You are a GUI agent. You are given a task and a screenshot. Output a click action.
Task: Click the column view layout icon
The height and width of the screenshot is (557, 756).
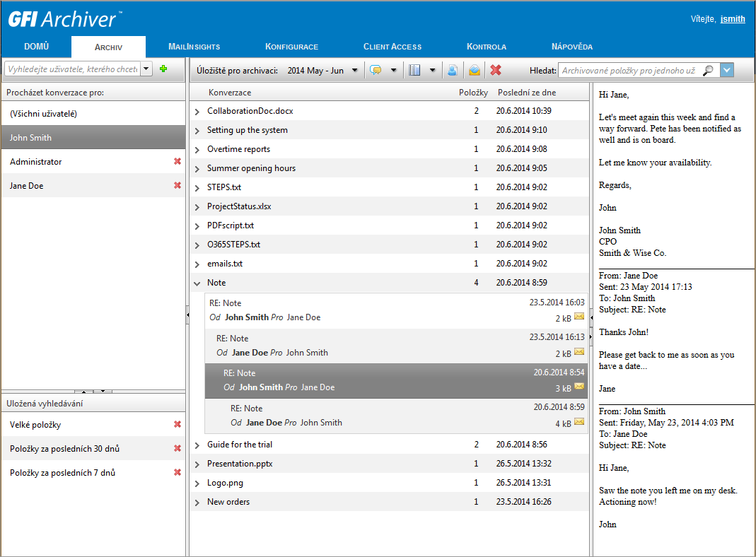(414, 71)
